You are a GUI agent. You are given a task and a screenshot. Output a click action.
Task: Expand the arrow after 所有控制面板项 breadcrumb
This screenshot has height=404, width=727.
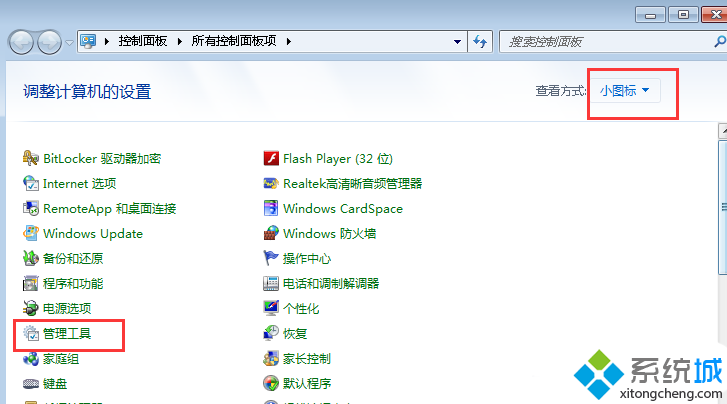[289, 42]
